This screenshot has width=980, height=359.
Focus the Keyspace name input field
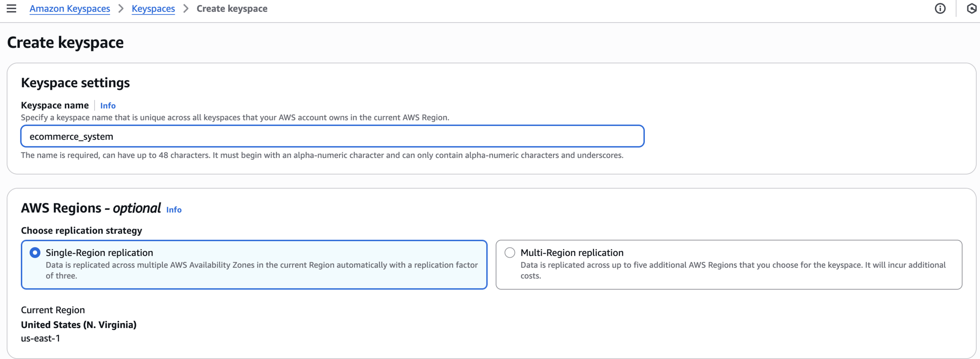(x=332, y=137)
